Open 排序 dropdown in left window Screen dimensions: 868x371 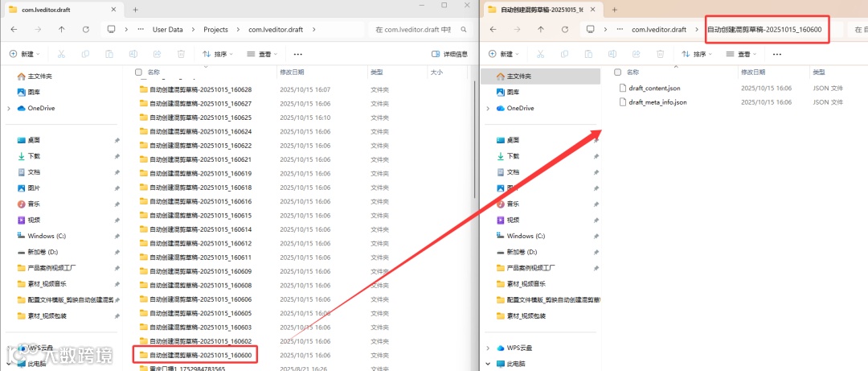218,54
